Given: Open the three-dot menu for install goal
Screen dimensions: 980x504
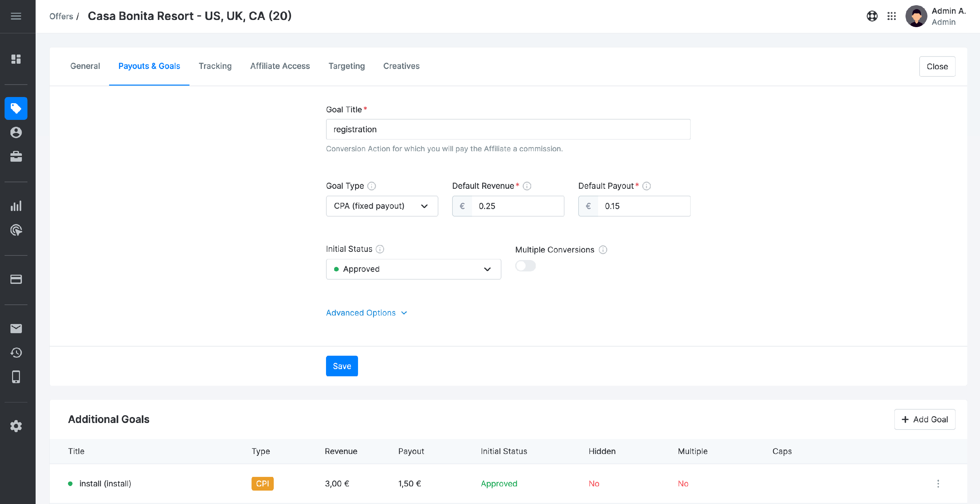Looking at the screenshot, I should (938, 483).
